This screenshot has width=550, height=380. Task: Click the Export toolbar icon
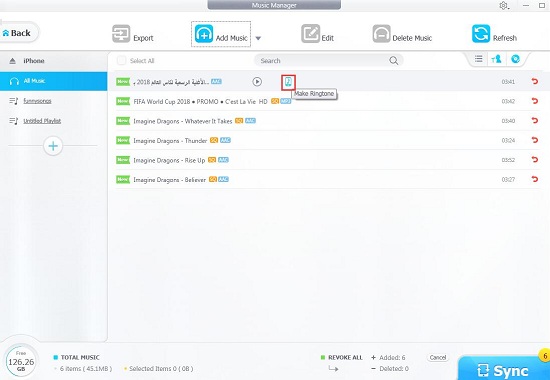pyautogui.click(x=121, y=34)
